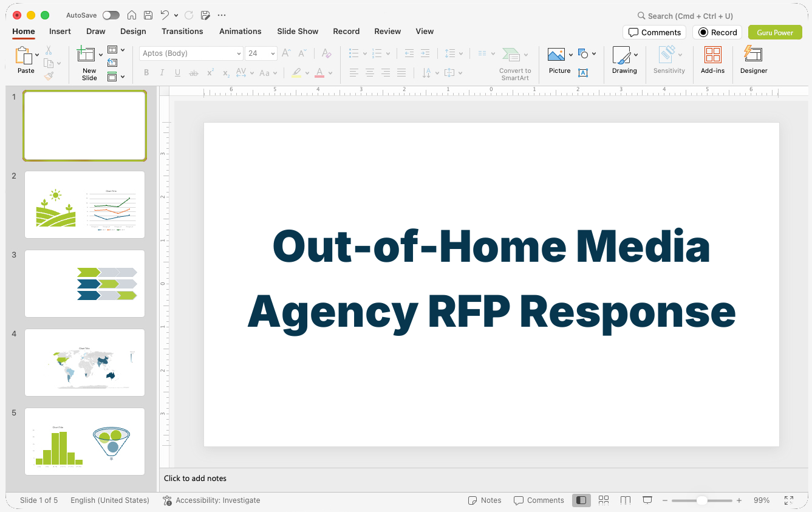Click the Redo icon
This screenshot has width=812, height=512.
[189, 15]
